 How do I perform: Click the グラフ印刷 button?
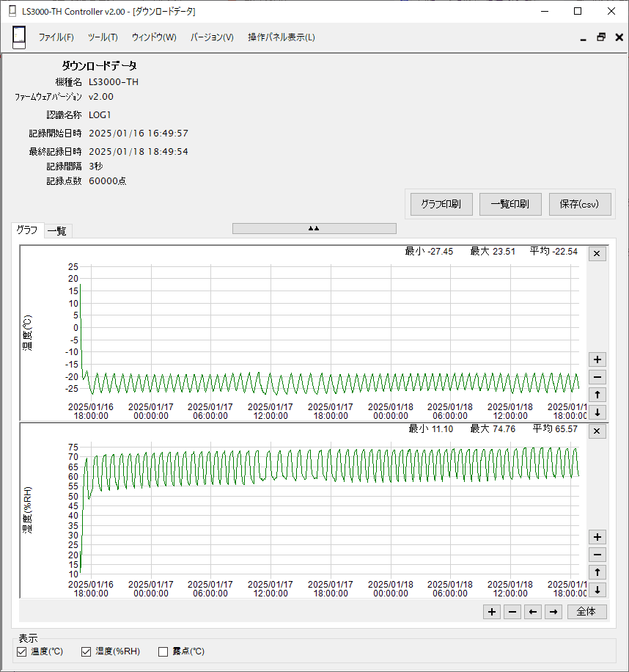tap(441, 204)
